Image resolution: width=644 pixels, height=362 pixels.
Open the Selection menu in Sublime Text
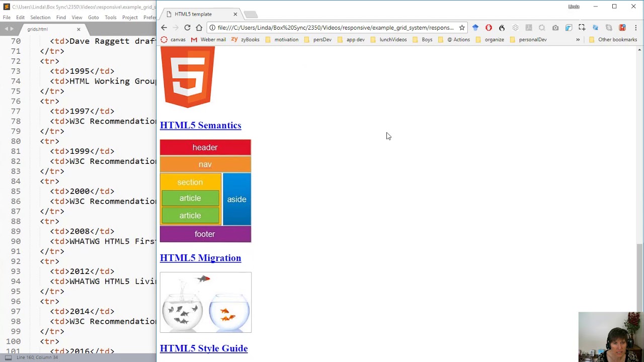(40, 17)
